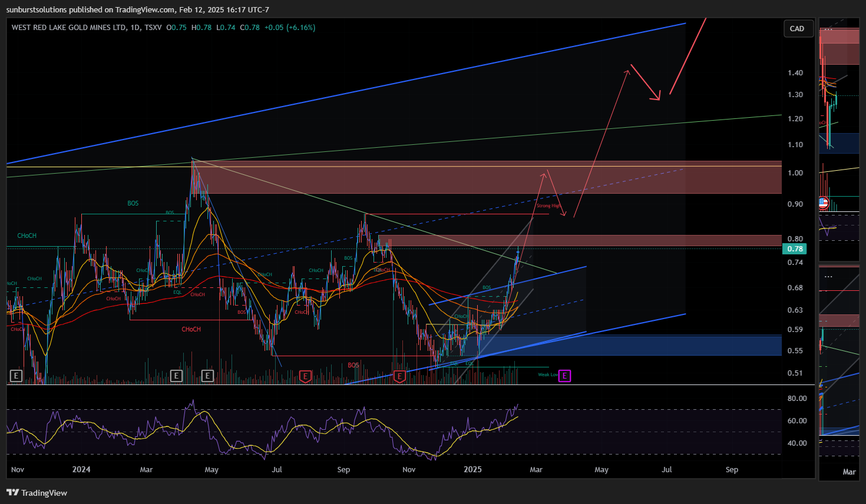
Task: Click the 1.20 price axis label
Action: click(x=795, y=118)
